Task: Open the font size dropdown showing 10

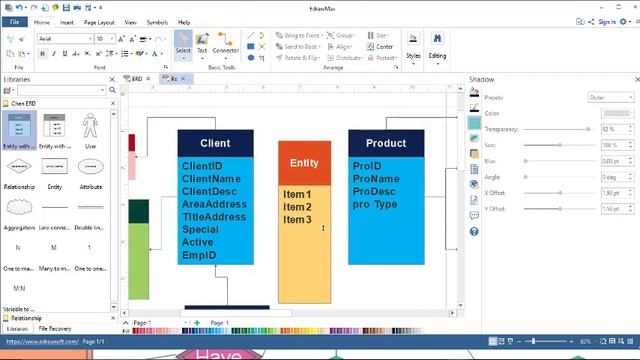Action: tap(105, 39)
